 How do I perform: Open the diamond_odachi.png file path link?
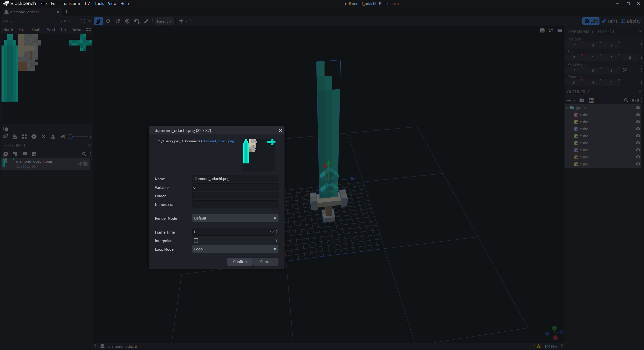218,141
